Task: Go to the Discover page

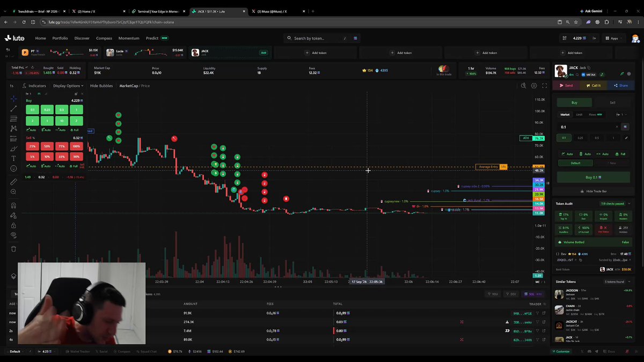Action: pos(82,38)
